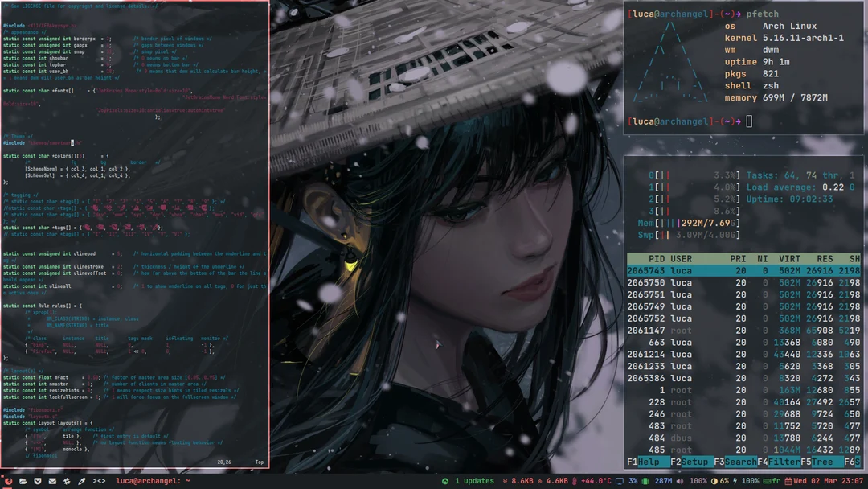Launch file manager via the folder icon
This screenshot has height=489, width=868.
tap(23, 481)
